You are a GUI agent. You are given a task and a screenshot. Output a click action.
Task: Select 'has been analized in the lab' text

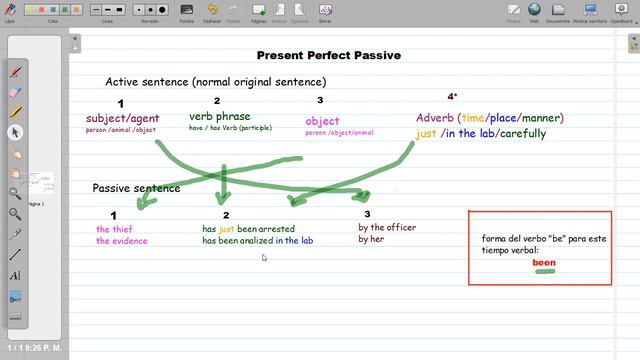(258, 240)
